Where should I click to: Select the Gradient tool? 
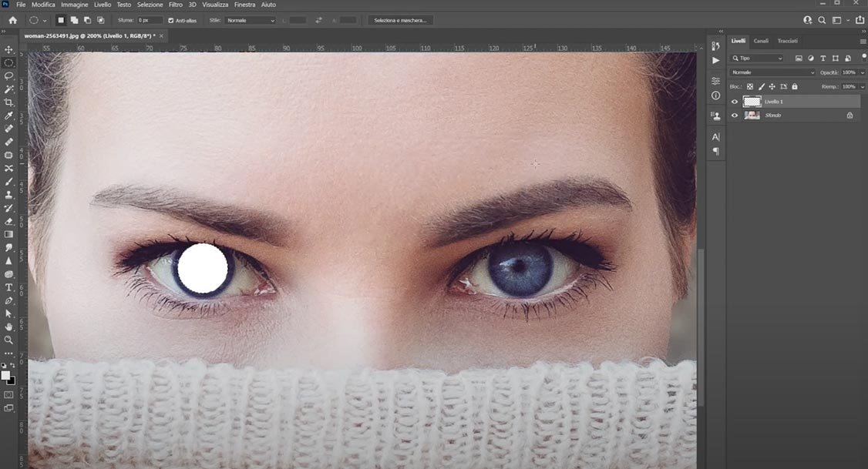pyautogui.click(x=8, y=234)
